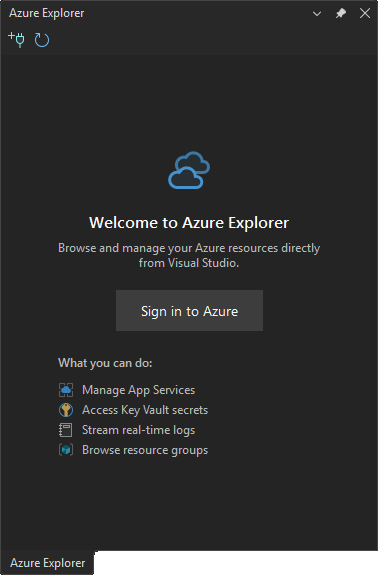Screen dimensions: 378x575
Task: Click the add connection plug icon
Action: pyautogui.click(x=16, y=40)
